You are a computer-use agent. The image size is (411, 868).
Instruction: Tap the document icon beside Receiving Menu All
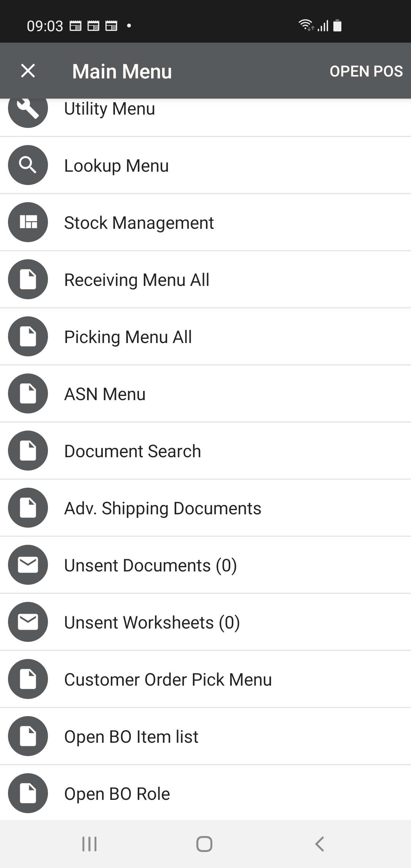[28, 279]
